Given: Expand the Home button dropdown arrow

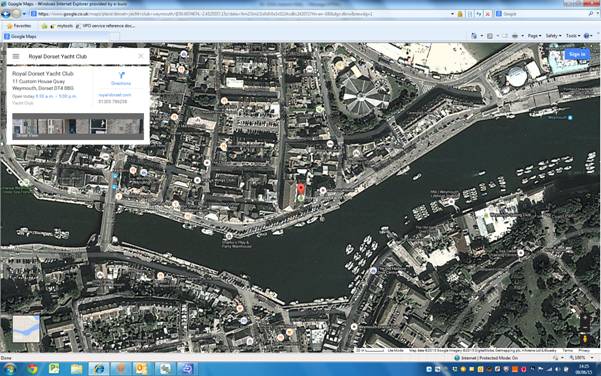Looking at the screenshot, I should [x=482, y=36].
